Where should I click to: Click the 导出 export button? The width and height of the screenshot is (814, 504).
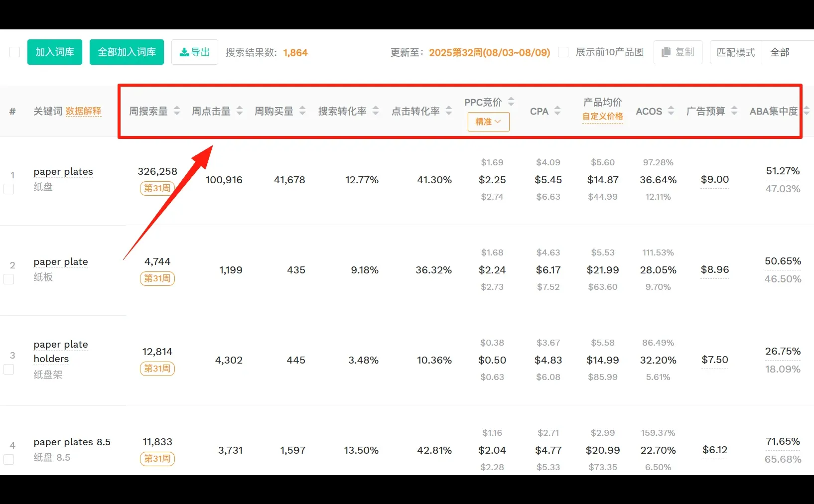point(195,52)
